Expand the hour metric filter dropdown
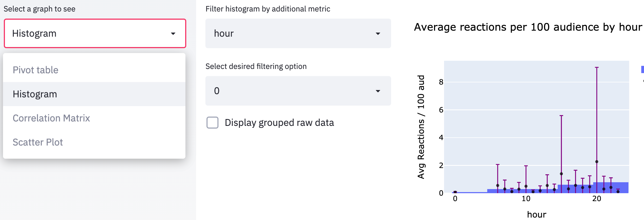 click(x=298, y=33)
